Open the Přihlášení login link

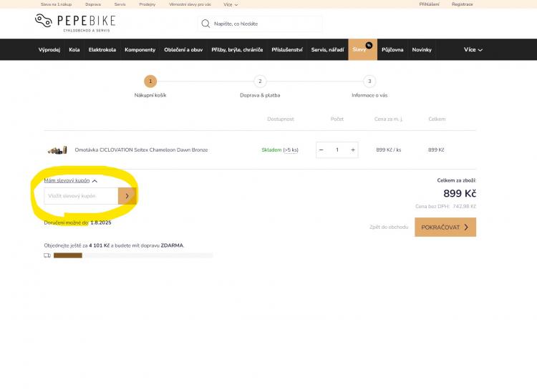tap(430, 4)
